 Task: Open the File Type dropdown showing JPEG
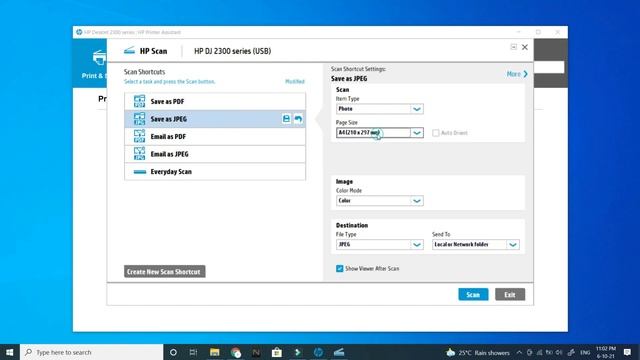[380, 244]
